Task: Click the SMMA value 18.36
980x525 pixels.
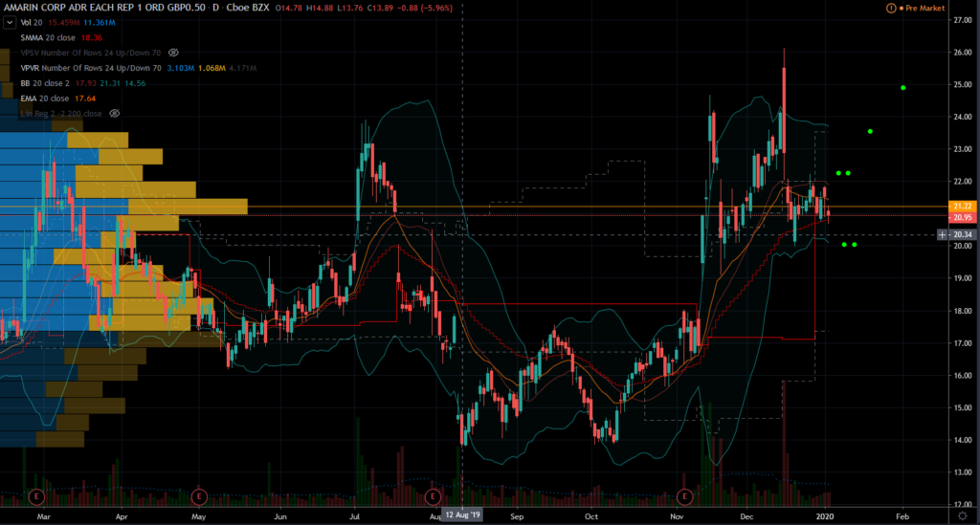Action: [x=91, y=38]
